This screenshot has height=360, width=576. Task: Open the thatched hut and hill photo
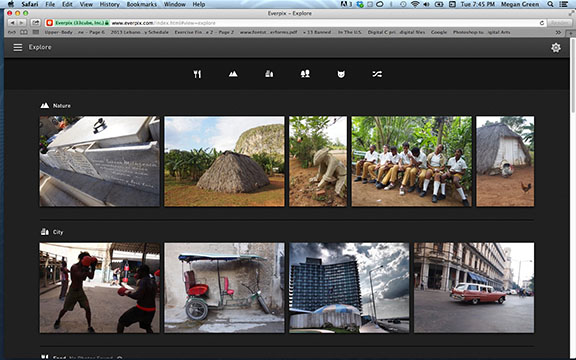point(224,161)
